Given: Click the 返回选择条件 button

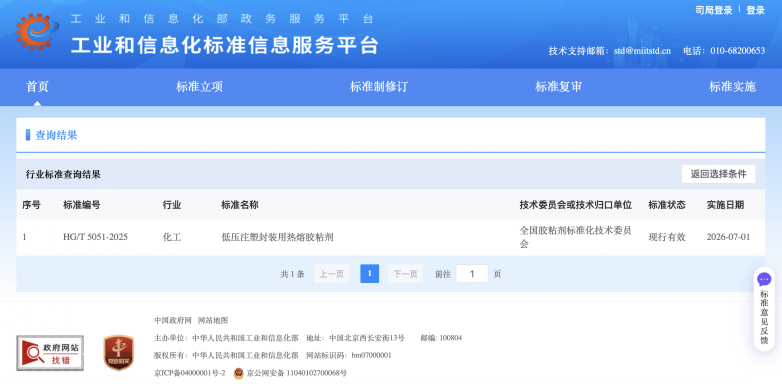Looking at the screenshot, I should [x=719, y=174].
